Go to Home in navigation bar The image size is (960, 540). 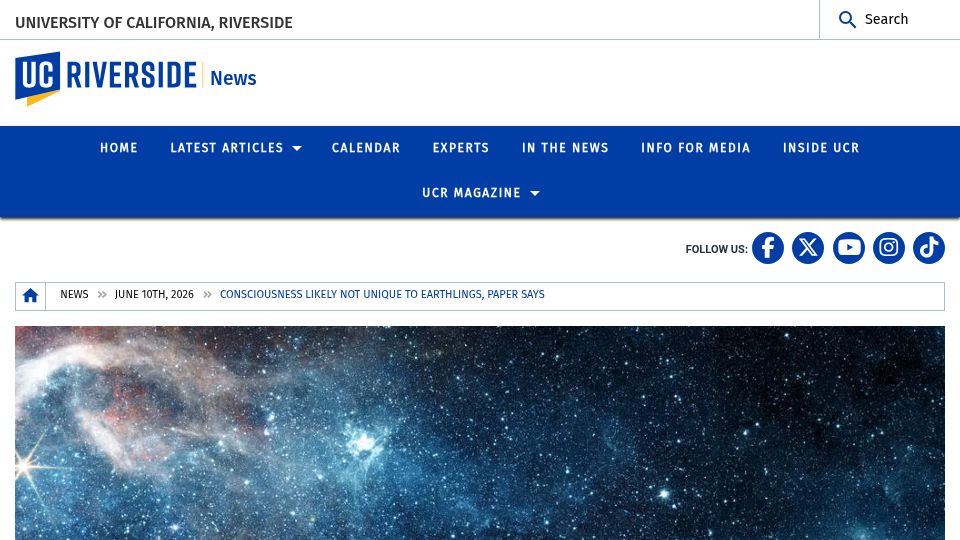pos(119,148)
